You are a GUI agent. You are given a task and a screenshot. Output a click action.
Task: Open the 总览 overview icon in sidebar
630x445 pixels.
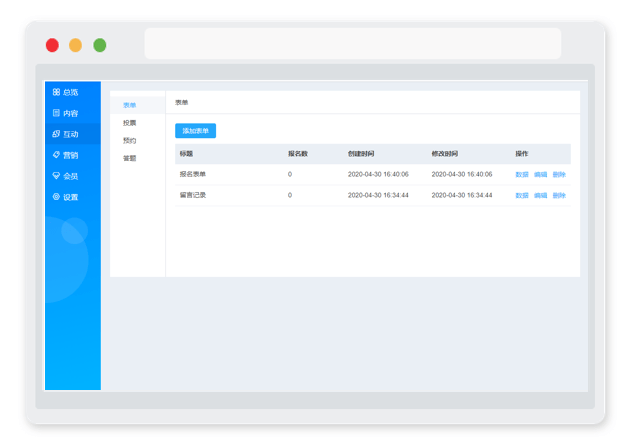(x=56, y=92)
